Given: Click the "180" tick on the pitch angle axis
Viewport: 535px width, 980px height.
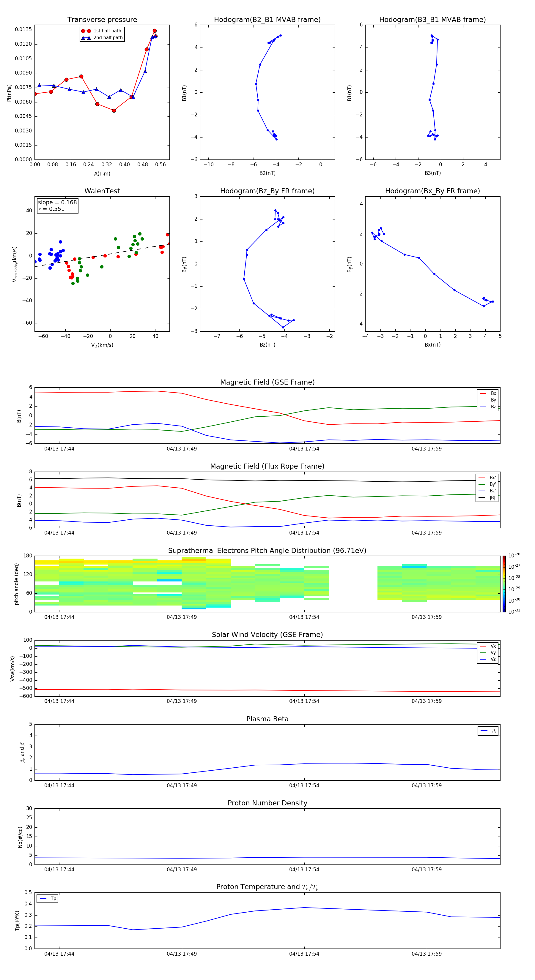Looking at the screenshot, I should (x=28, y=556).
